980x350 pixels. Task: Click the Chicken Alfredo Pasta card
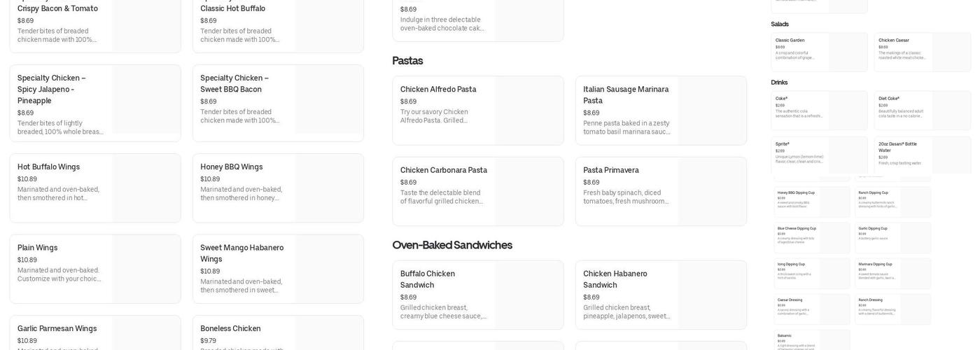[477, 111]
